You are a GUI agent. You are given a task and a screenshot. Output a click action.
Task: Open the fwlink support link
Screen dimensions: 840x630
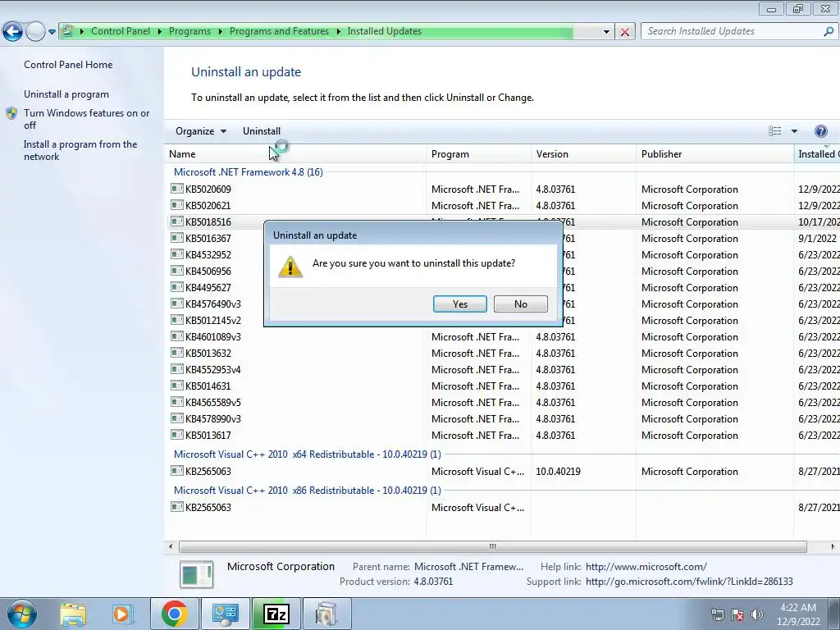point(689,582)
